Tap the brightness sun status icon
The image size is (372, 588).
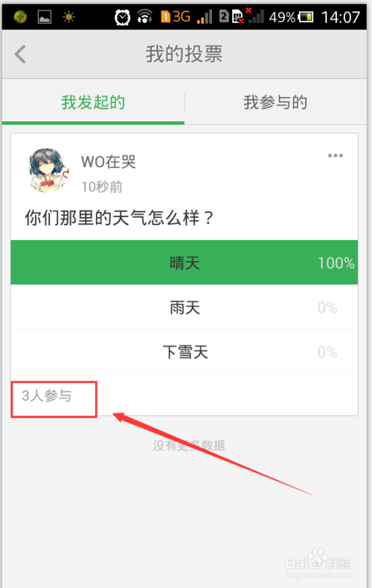coord(68,17)
